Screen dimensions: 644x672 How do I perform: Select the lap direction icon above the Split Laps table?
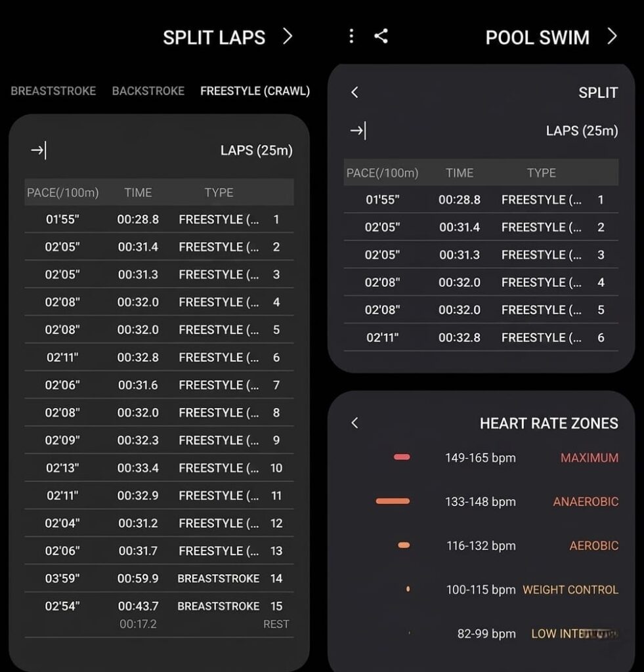39,150
